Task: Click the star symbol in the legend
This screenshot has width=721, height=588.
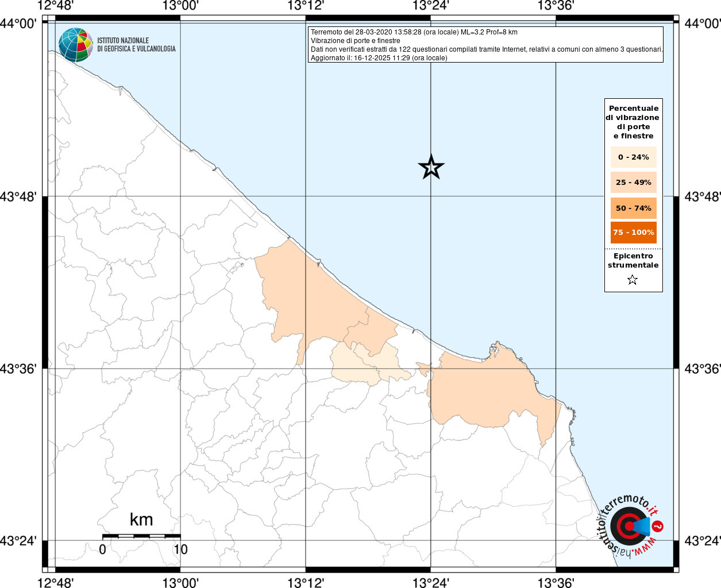Action: pos(633,280)
